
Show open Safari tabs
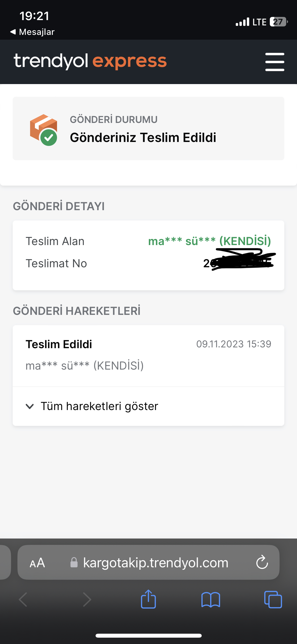[x=273, y=600]
